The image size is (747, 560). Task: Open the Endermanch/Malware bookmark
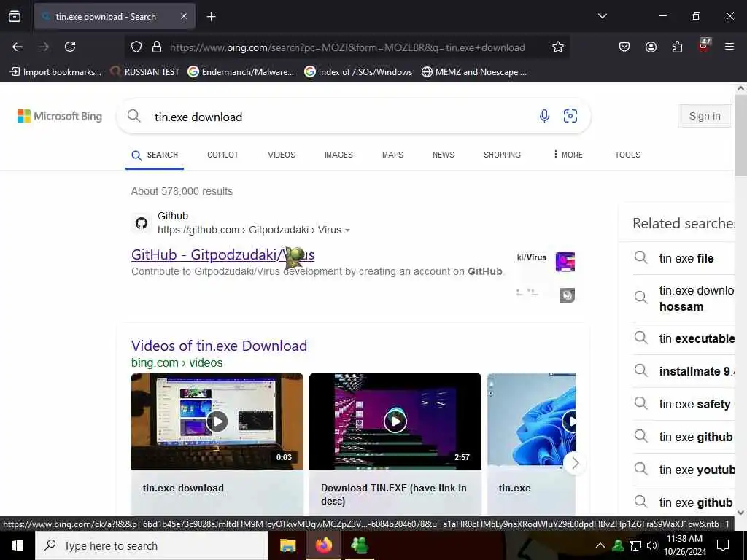tap(241, 72)
